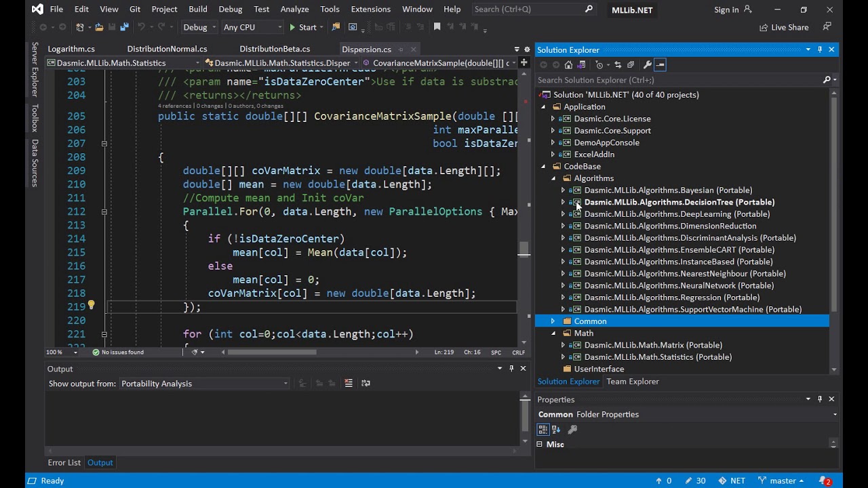Start debugging with the green Start button
The width and height of the screenshot is (868, 488).
[303, 27]
